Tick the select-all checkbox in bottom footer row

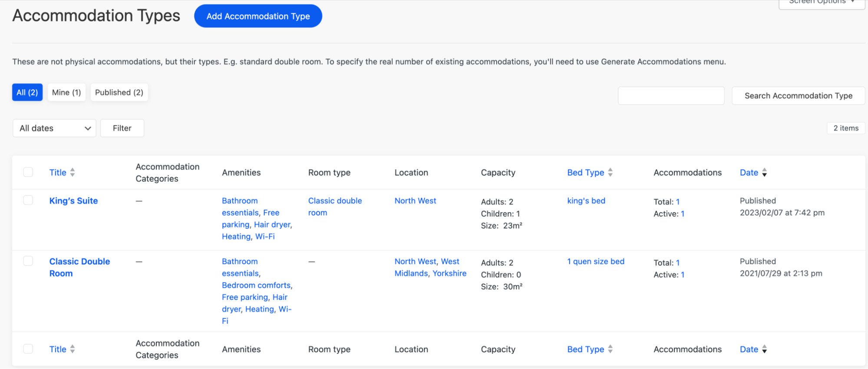28,349
